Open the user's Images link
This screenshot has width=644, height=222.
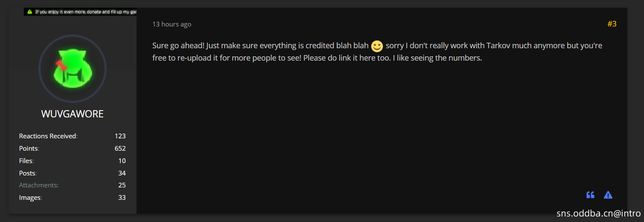tap(30, 198)
